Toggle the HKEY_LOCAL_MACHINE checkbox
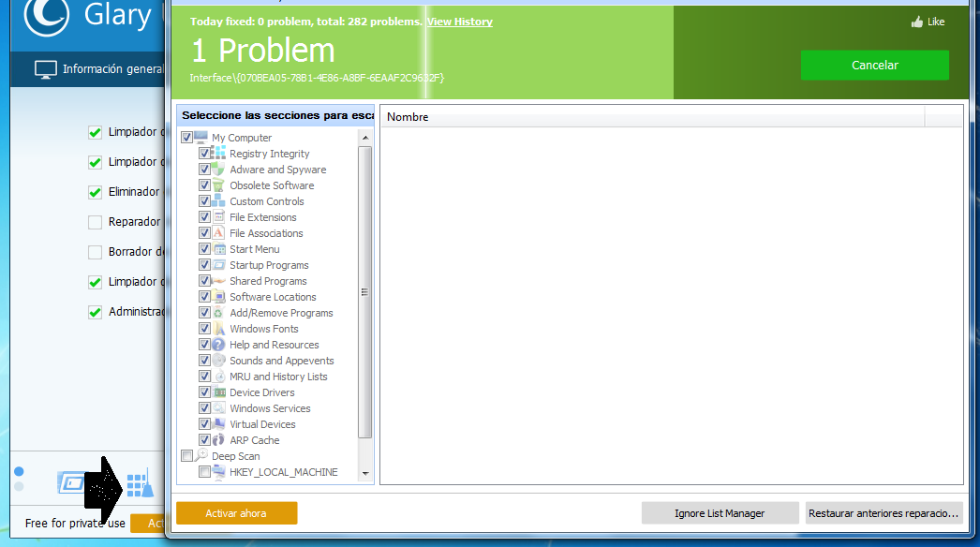The height and width of the screenshot is (547, 980). pos(204,472)
